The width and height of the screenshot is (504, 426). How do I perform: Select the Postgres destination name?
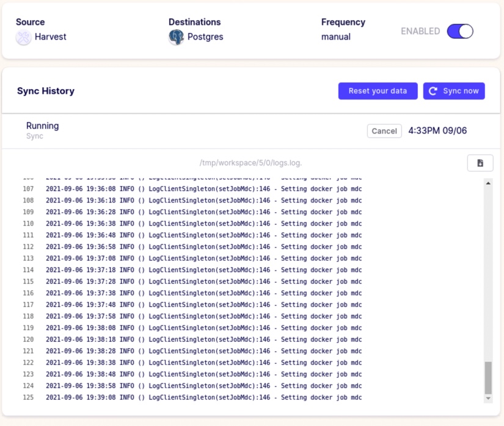pyautogui.click(x=205, y=37)
